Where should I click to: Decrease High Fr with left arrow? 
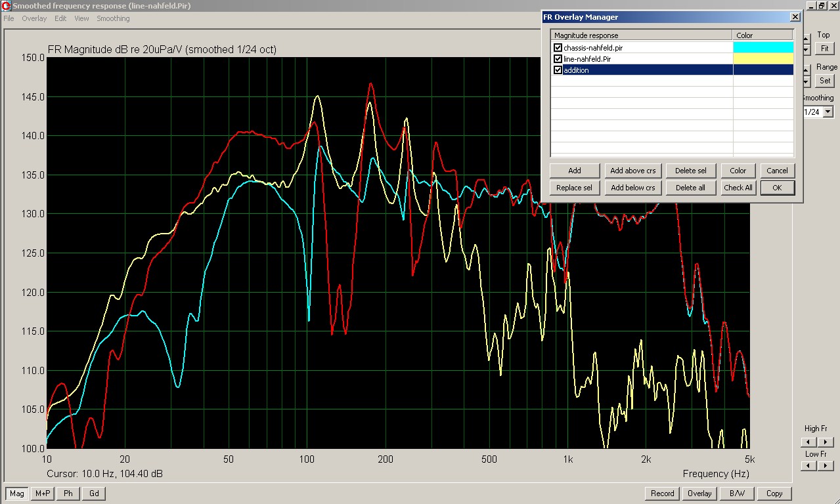[x=809, y=442]
